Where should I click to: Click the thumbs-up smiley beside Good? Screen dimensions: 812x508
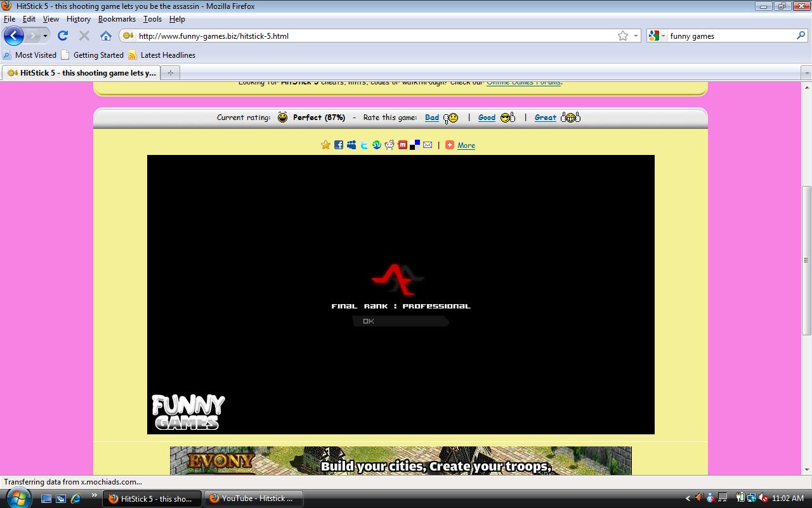(x=507, y=117)
